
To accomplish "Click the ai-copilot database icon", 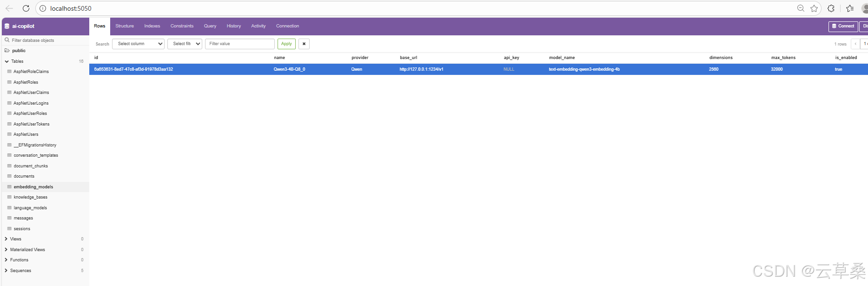I will (7, 26).
